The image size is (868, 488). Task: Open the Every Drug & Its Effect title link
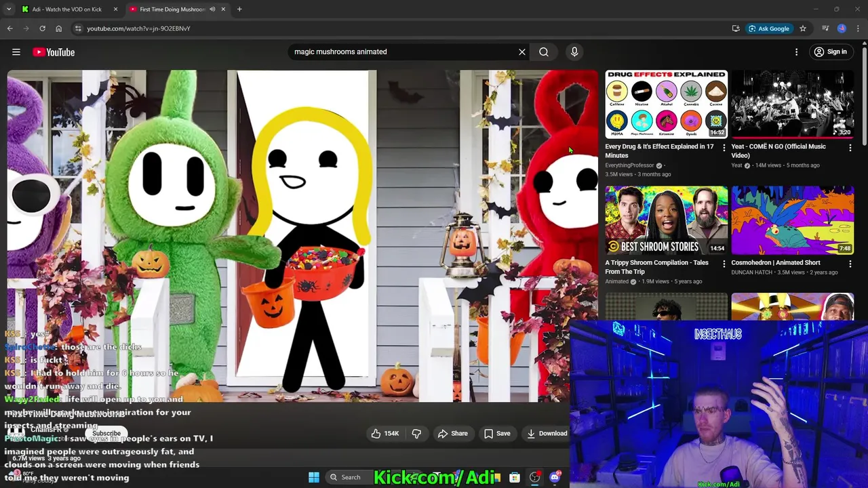[659, 151]
